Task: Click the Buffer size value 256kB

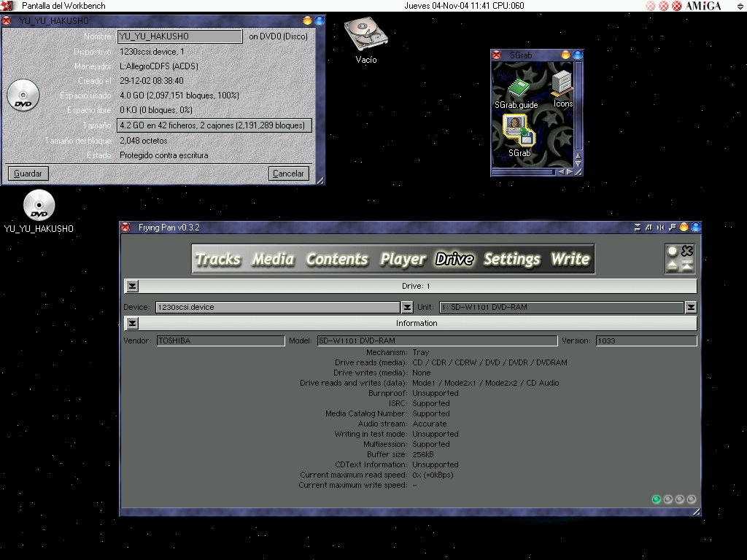Action: pos(423,454)
